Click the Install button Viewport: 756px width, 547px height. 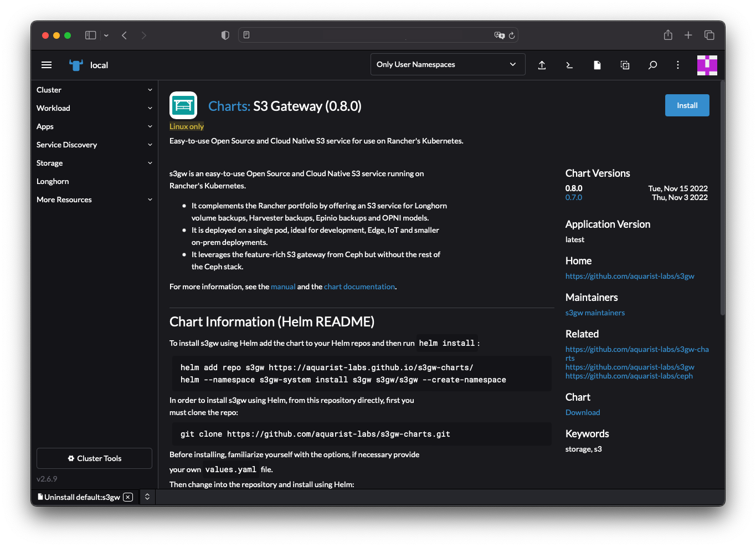click(687, 105)
